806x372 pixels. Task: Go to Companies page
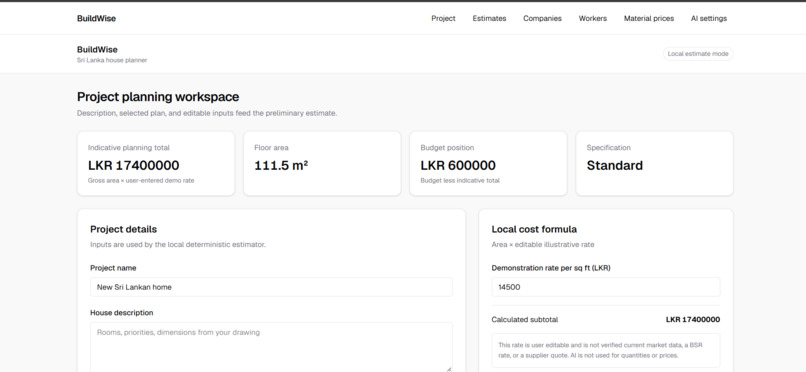[x=542, y=18]
